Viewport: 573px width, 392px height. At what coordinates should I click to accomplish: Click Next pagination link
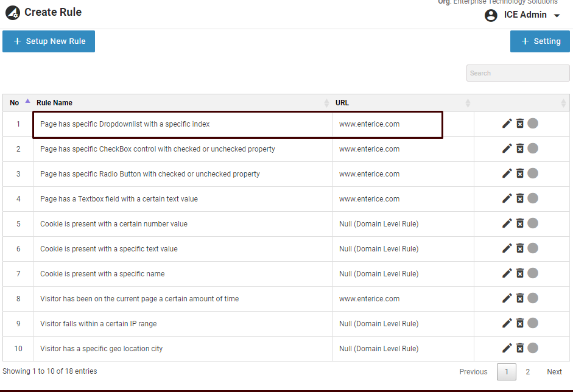coord(554,372)
